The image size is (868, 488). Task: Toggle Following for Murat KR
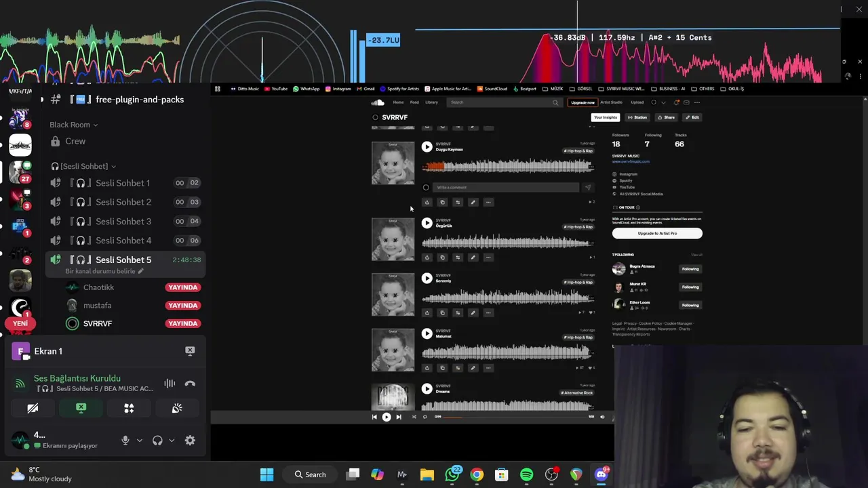tap(690, 287)
